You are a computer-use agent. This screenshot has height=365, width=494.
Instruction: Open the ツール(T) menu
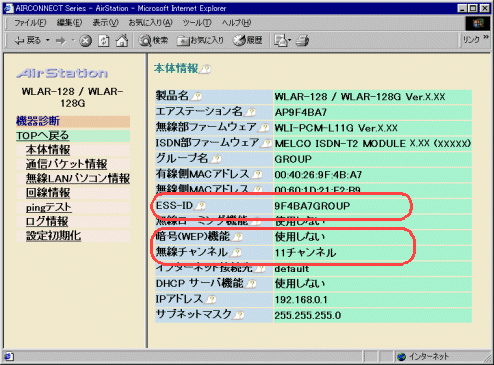197,23
